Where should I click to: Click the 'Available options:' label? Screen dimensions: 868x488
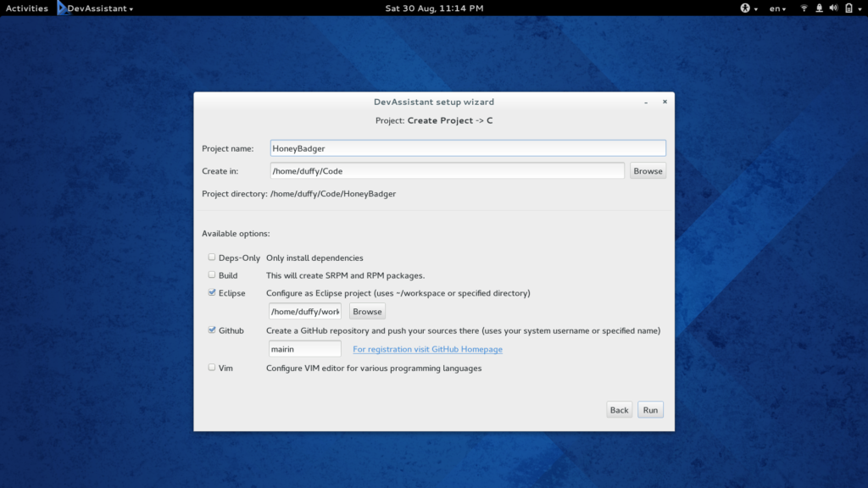pyautogui.click(x=236, y=234)
